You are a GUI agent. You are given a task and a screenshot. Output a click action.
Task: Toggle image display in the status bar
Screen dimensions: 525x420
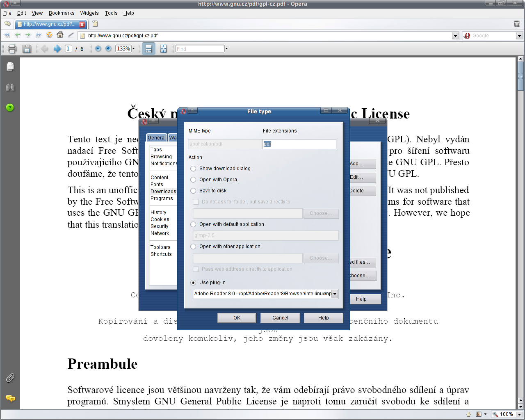[x=478, y=414]
